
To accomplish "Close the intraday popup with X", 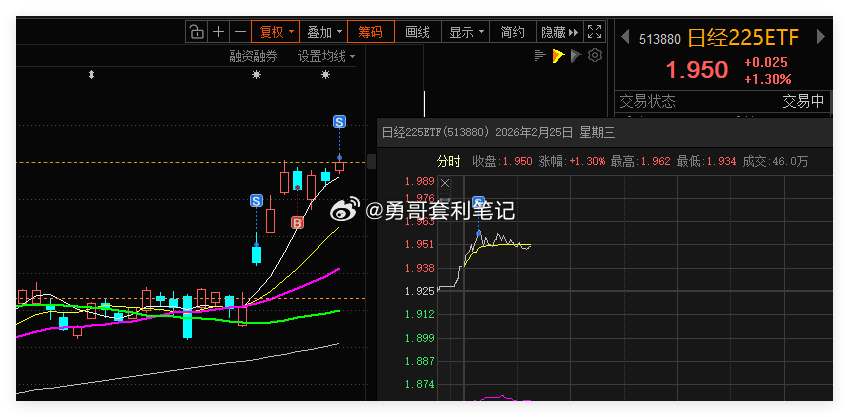I will [x=445, y=183].
